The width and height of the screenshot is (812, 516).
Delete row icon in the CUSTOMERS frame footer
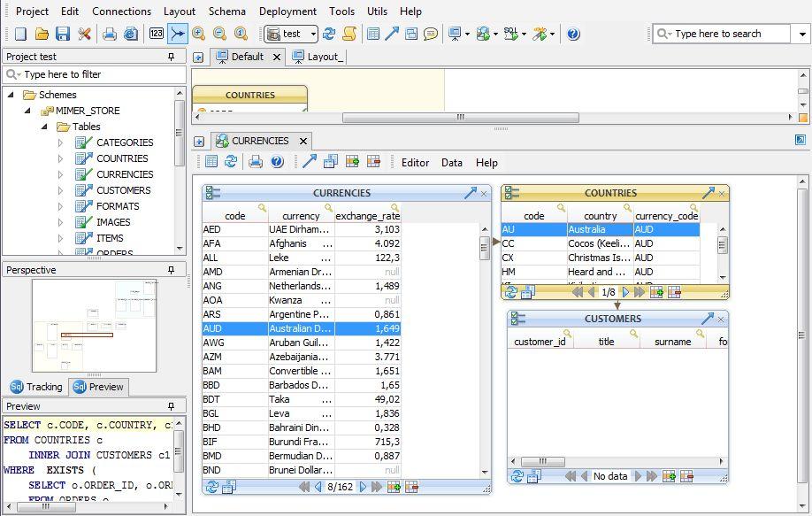click(x=686, y=476)
